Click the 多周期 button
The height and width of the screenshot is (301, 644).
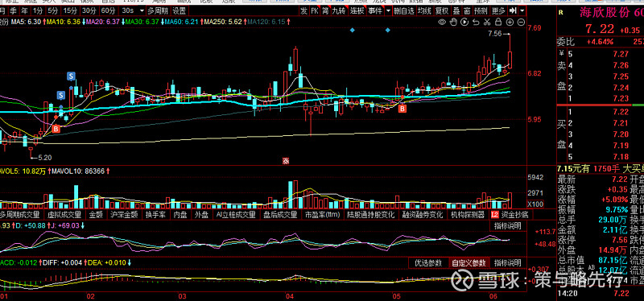158,10
